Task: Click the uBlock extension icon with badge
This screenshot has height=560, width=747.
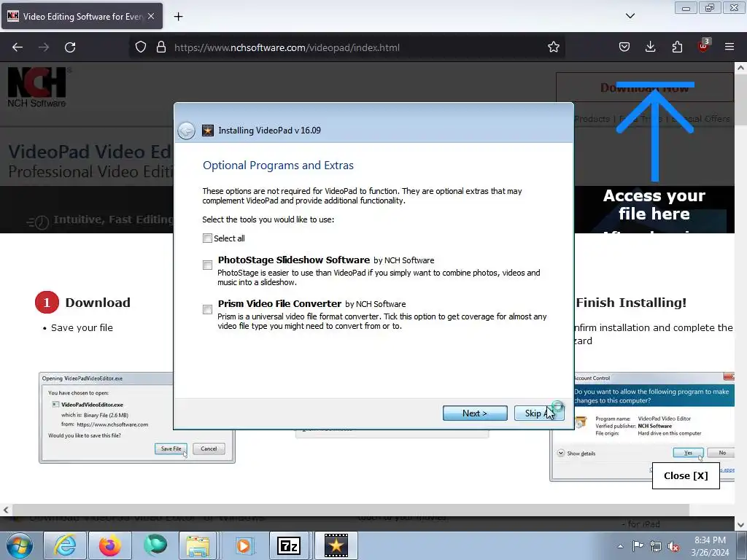Action: click(704, 46)
